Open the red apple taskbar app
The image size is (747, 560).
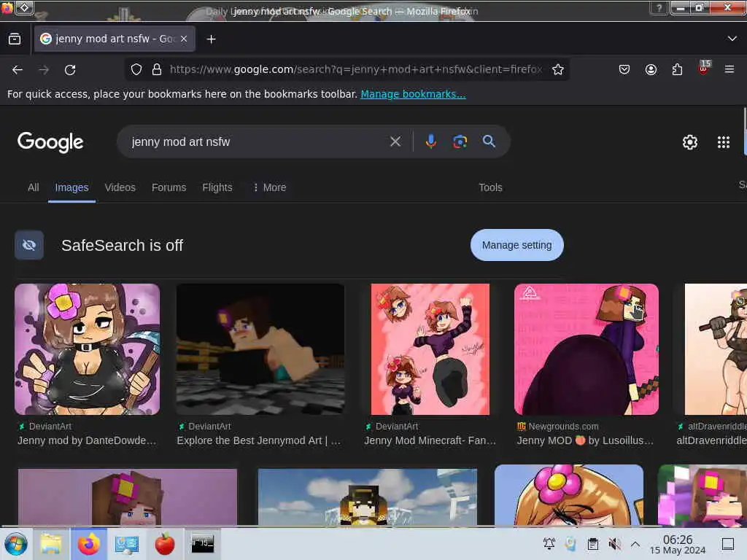165,544
